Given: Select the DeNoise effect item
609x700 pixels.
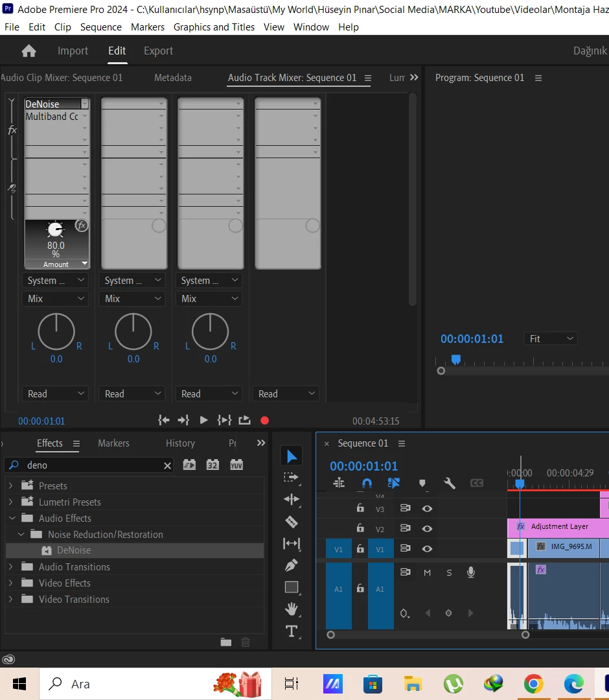Looking at the screenshot, I should (x=134, y=550).
